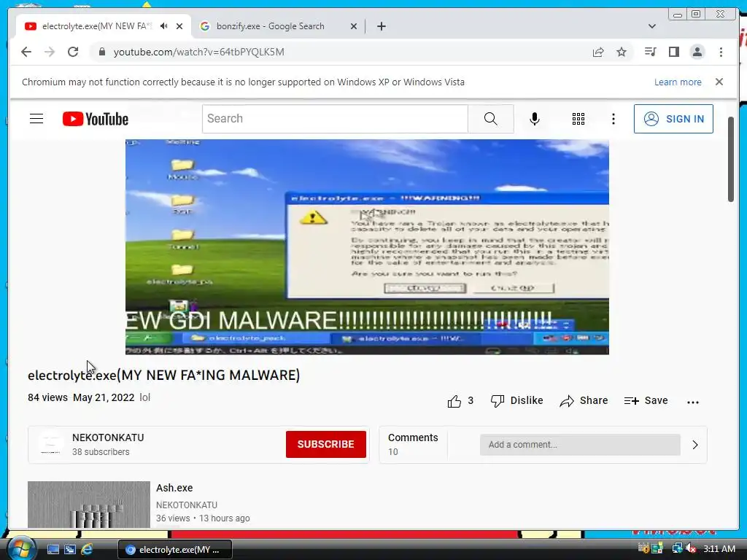
Task: Open the NEKOTONKATU channel avatar
Action: click(x=50, y=444)
